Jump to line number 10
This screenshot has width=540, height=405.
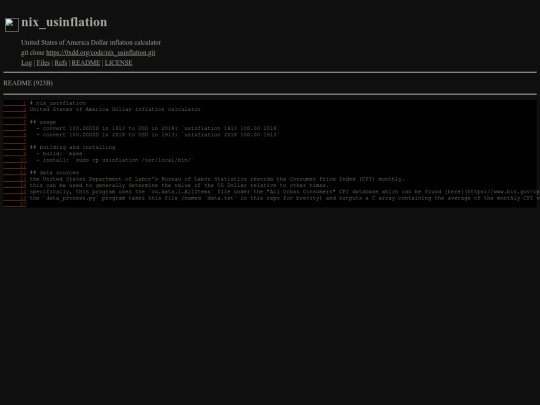[x=15, y=160]
